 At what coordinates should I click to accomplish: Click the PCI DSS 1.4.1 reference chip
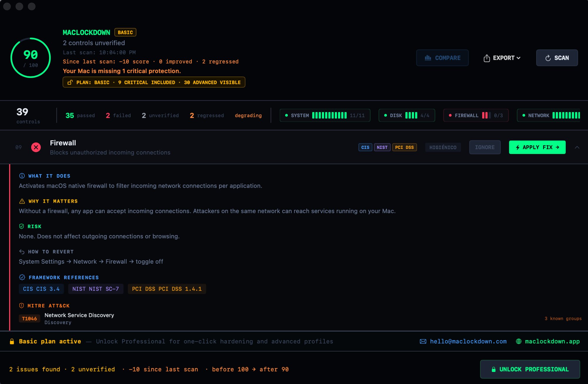167,289
